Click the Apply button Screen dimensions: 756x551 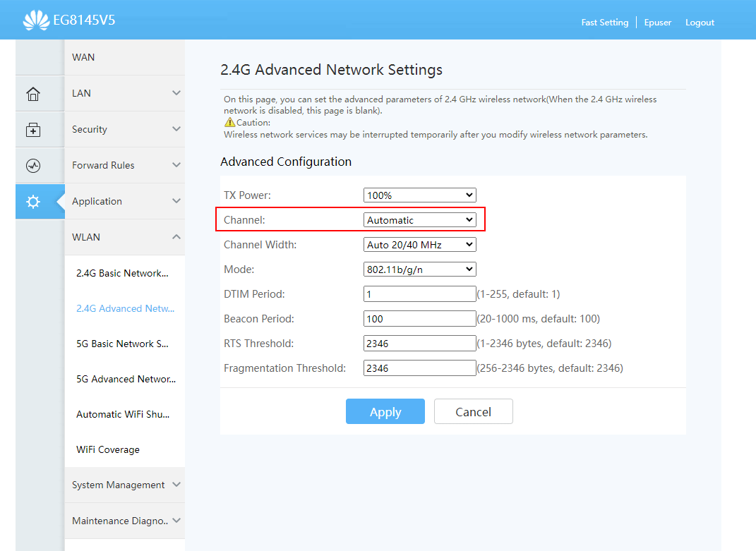(385, 412)
